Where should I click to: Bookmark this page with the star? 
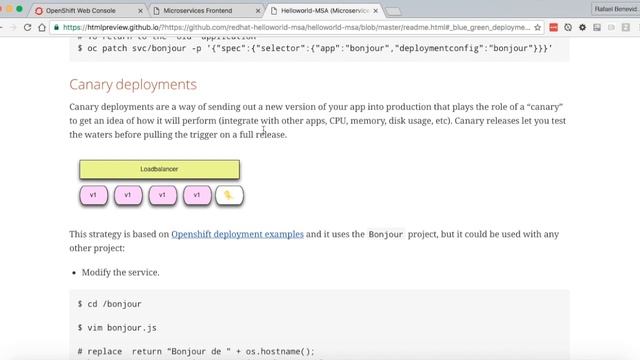538,27
